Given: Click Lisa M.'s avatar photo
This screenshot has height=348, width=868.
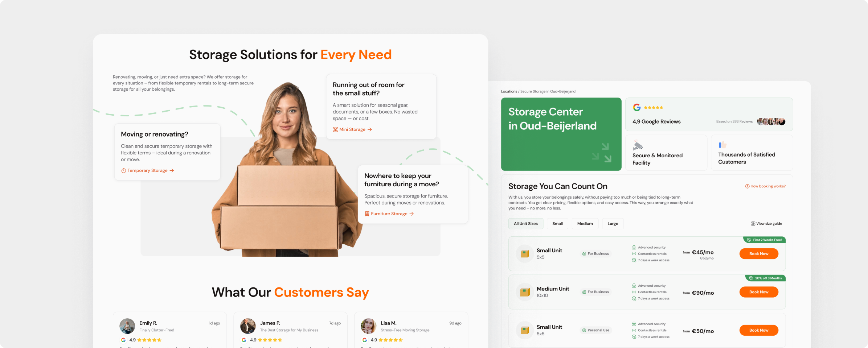Looking at the screenshot, I should 368,326.
